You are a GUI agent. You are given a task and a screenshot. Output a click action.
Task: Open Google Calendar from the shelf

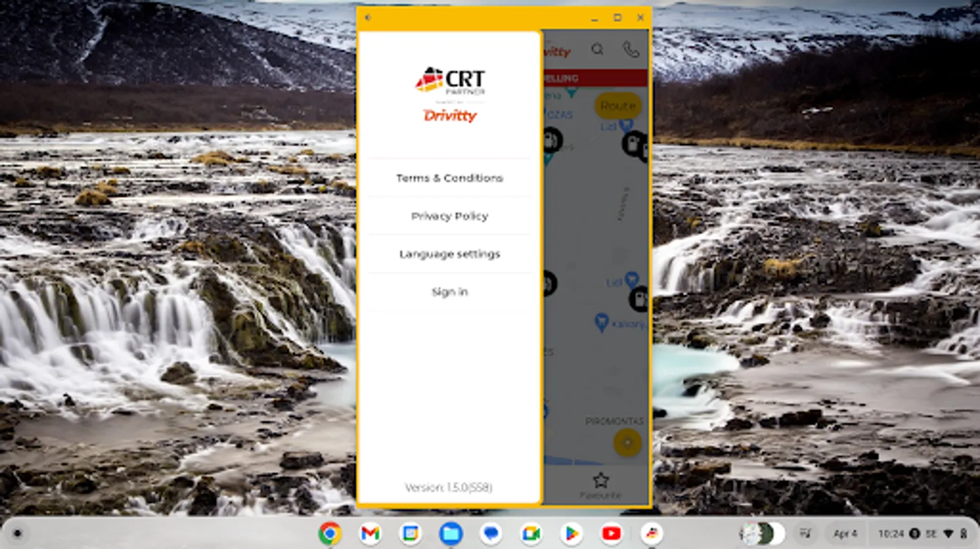pos(410,534)
